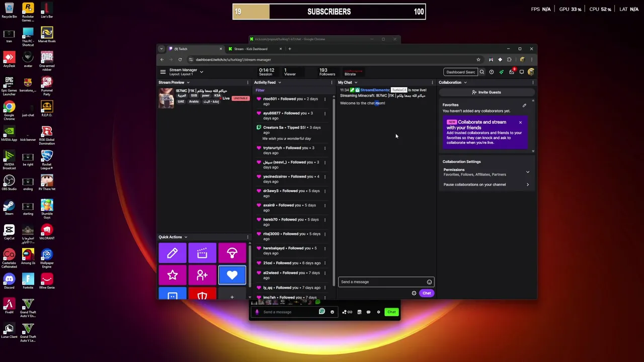
Task: Click the Invite Guests button
Action: 487,93
